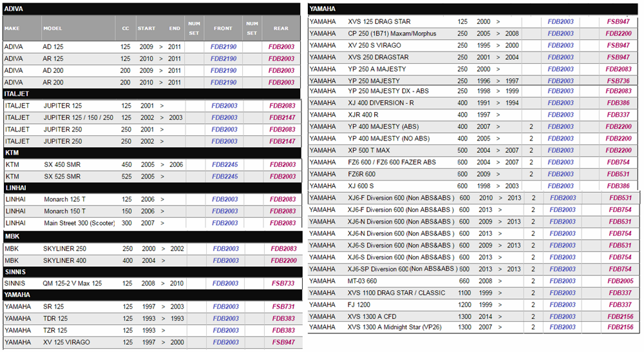Select the MBK section heading
The height and width of the screenshot is (352, 644).
coord(153,237)
